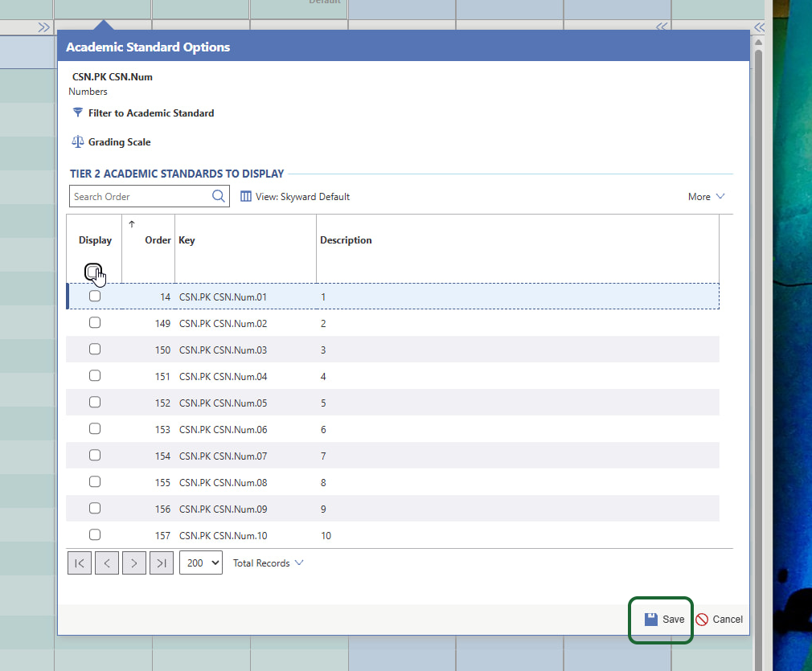
Task: Click order value 157
Action: 162,535
